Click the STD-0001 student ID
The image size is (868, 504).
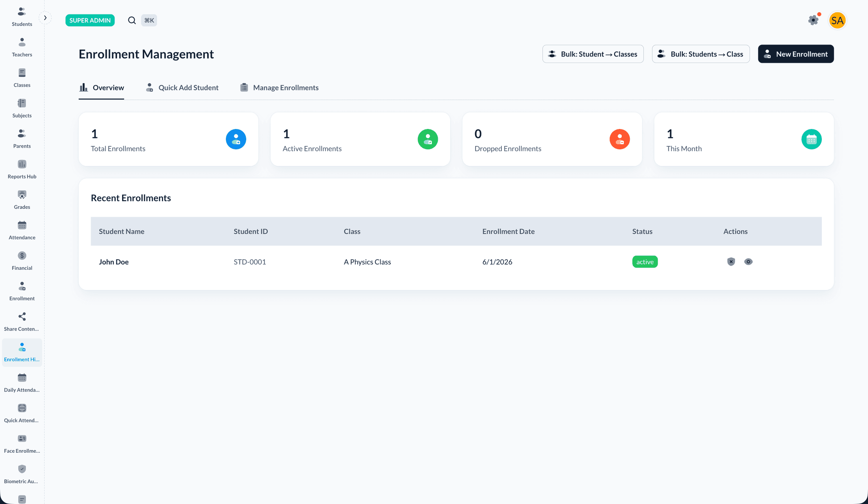click(250, 262)
